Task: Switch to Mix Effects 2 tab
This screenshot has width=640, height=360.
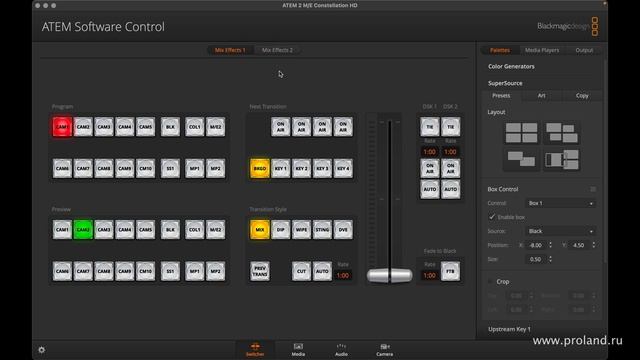Action: pos(278,50)
